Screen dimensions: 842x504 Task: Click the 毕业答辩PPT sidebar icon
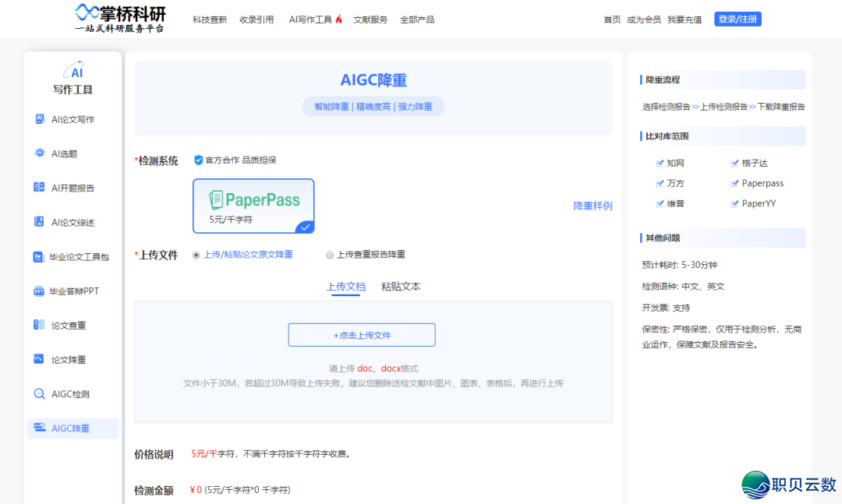pyautogui.click(x=39, y=291)
